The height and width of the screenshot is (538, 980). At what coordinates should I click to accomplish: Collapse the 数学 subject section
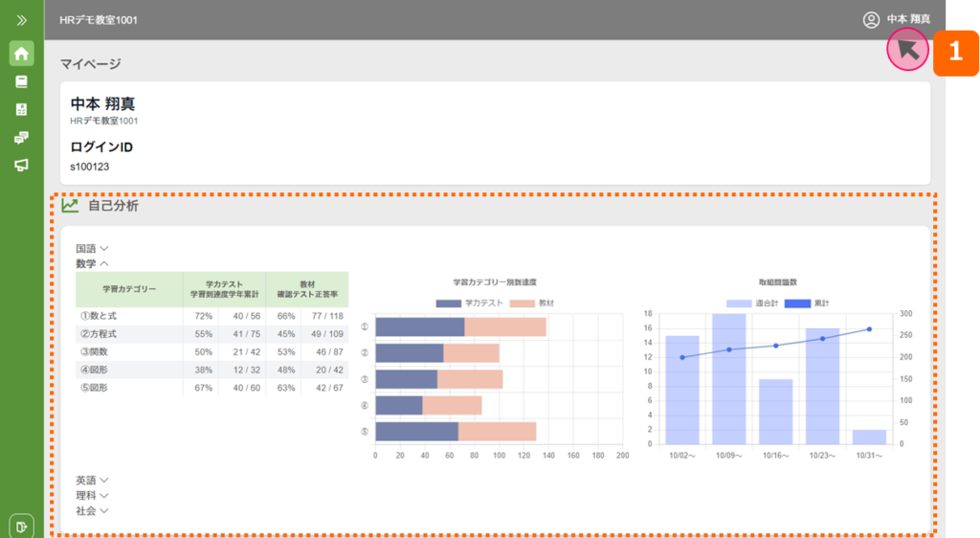coord(92,263)
